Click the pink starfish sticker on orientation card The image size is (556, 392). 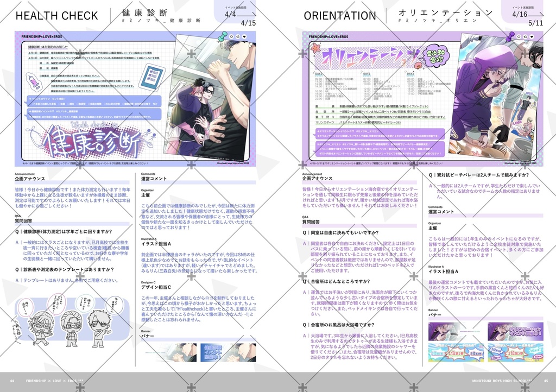point(315,48)
